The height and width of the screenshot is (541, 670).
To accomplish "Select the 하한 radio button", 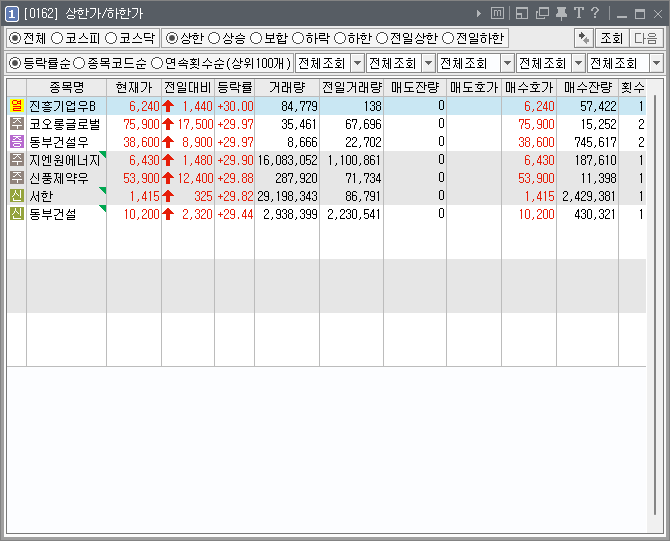I will click(339, 38).
